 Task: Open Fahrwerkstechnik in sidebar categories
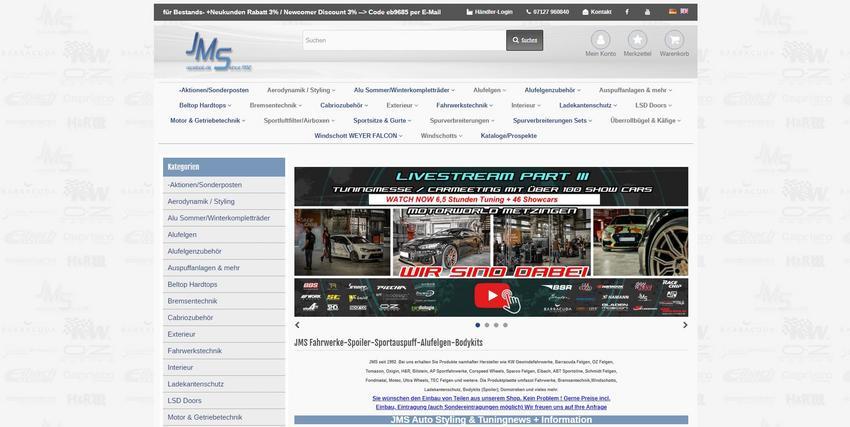click(224, 351)
